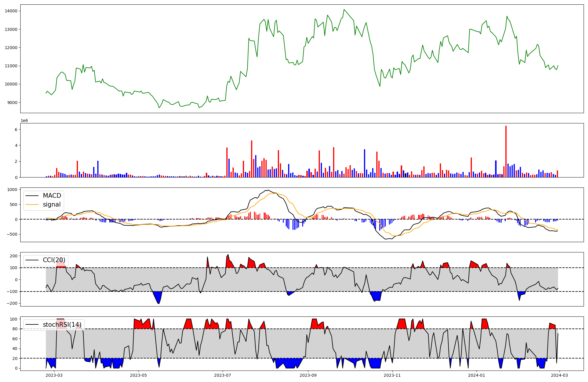Viewport: 588px width, 382px height.
Task: Click the 2023-03 x-axis date label
Action: tap(54, 375)
